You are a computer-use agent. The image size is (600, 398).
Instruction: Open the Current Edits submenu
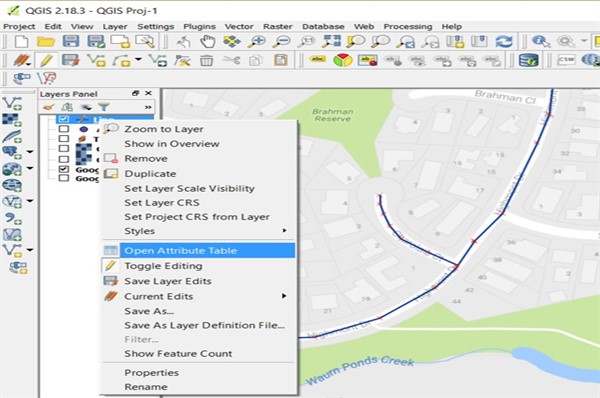198,296
